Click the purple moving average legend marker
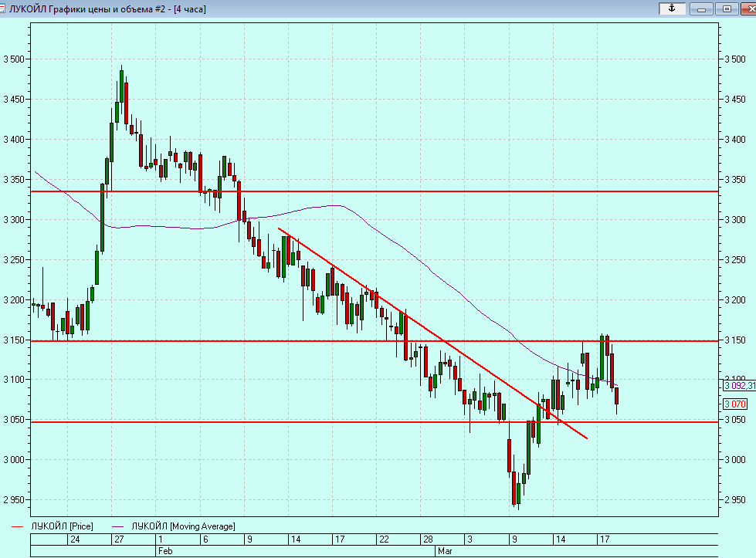Viewport: 756px width, 558px height. click(117, 526)
